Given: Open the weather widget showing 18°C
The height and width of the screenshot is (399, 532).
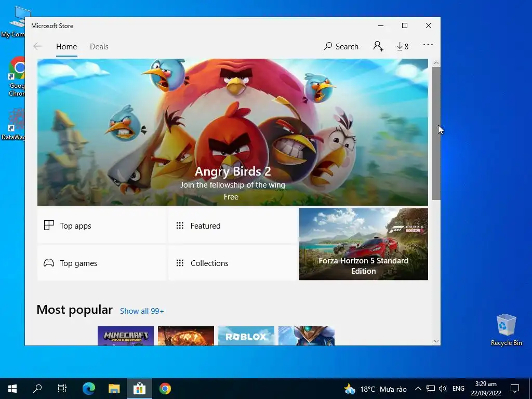Looking at the screenshot, I should pos(375,389).
